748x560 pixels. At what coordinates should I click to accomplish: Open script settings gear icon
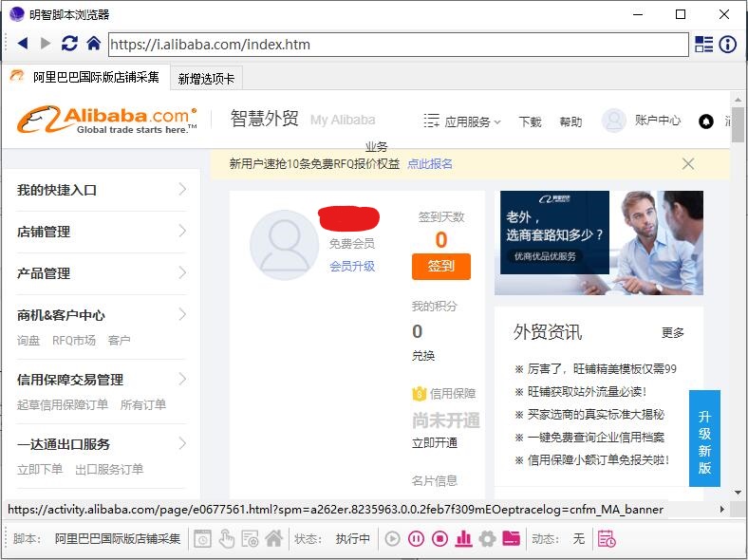click(x=487, y=539)
